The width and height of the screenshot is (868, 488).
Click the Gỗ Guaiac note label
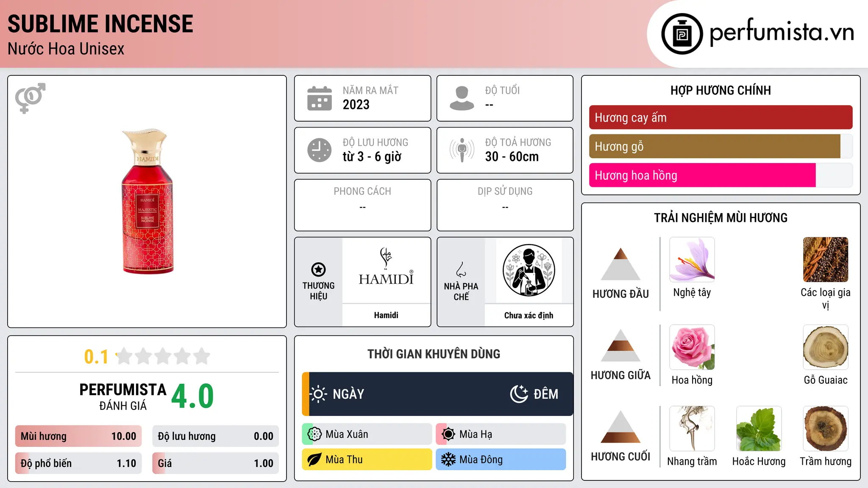tap(826, 380)
